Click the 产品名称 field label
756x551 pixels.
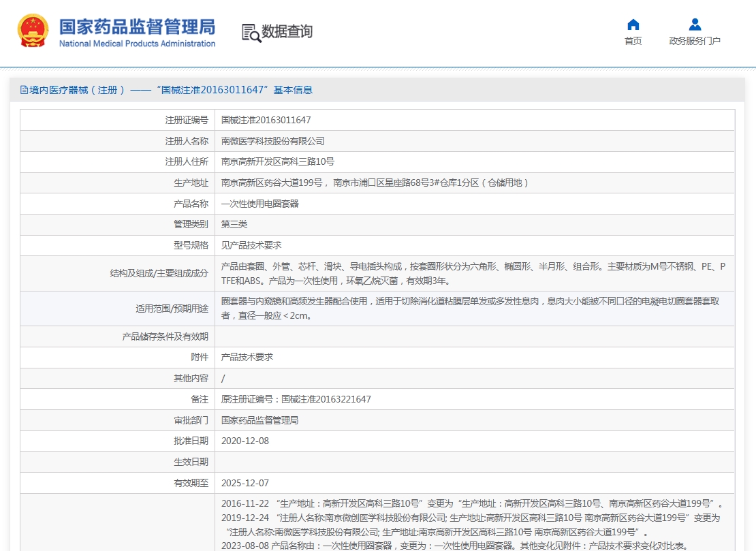pos(191,204)
